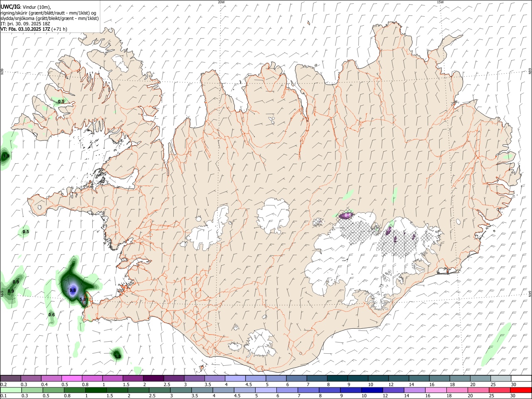
Task: Click the purple snow patch north of Vatnajökull
Action: [346, 215]
